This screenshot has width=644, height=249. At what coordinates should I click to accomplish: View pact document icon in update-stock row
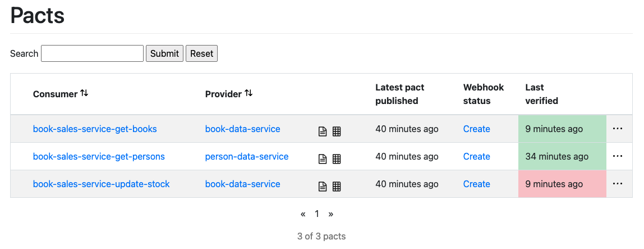323,187
